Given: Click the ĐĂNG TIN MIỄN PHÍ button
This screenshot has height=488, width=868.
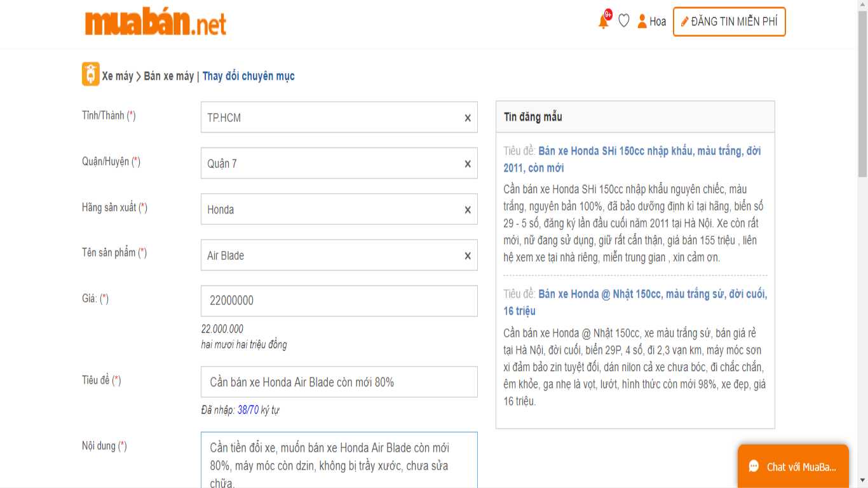Looking at the screenshot, I should [729, 22].
